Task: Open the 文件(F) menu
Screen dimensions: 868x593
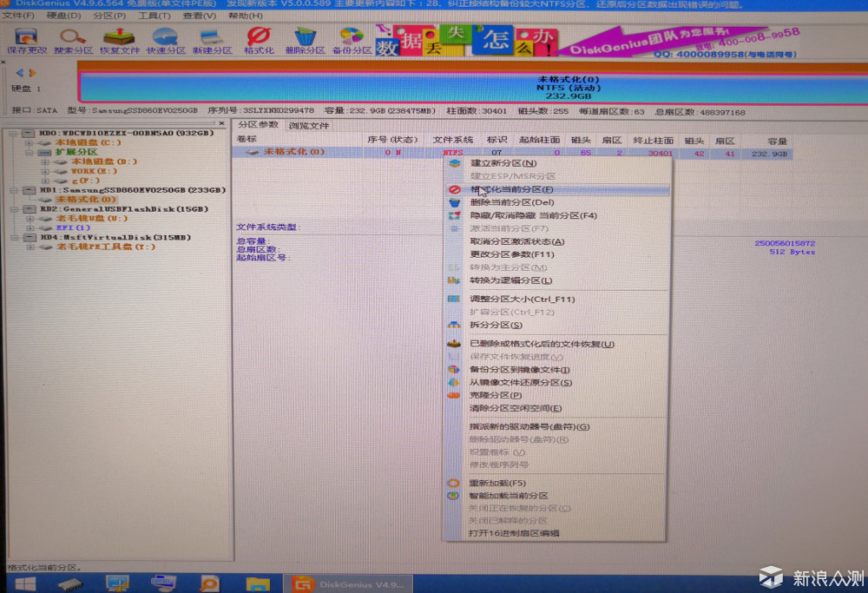Action: 18,16
